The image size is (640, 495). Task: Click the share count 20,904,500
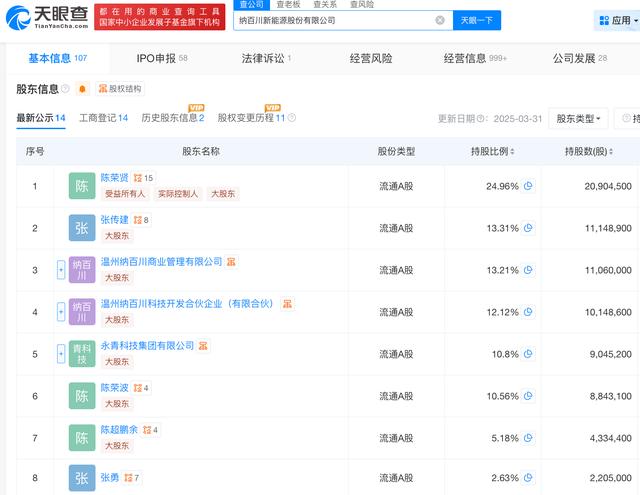pyautogui.click(x=608, y=186)
